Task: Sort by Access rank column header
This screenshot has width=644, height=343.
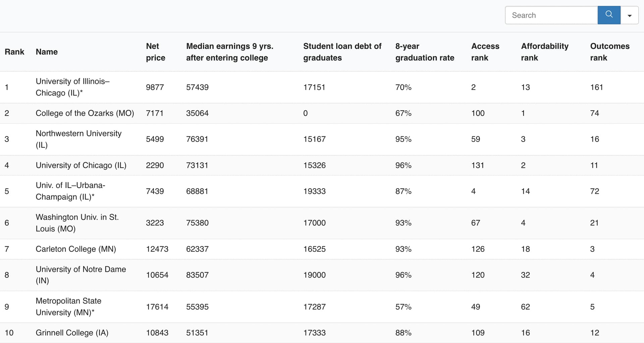Action: 485,52
